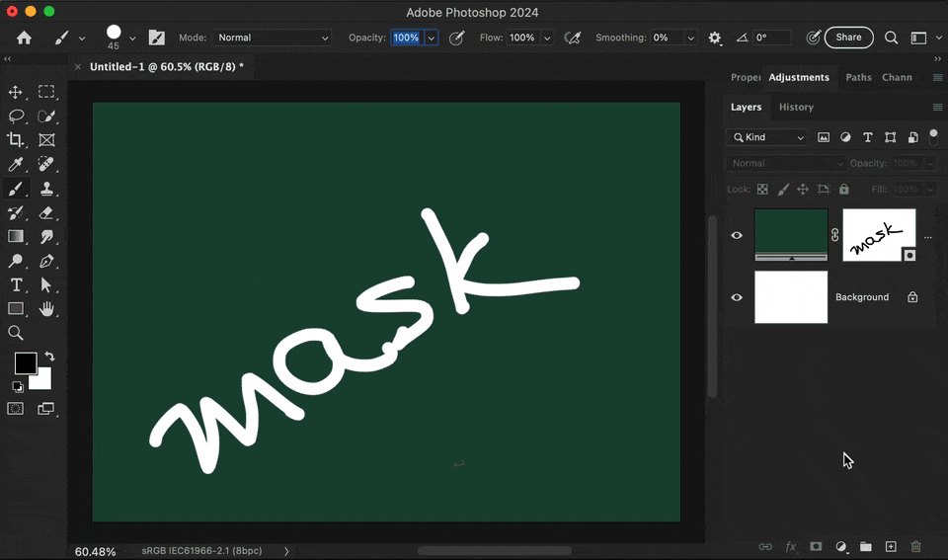948x560 pixels.
Task: Enable airbrush-style build-up
Action: [572, 38]
